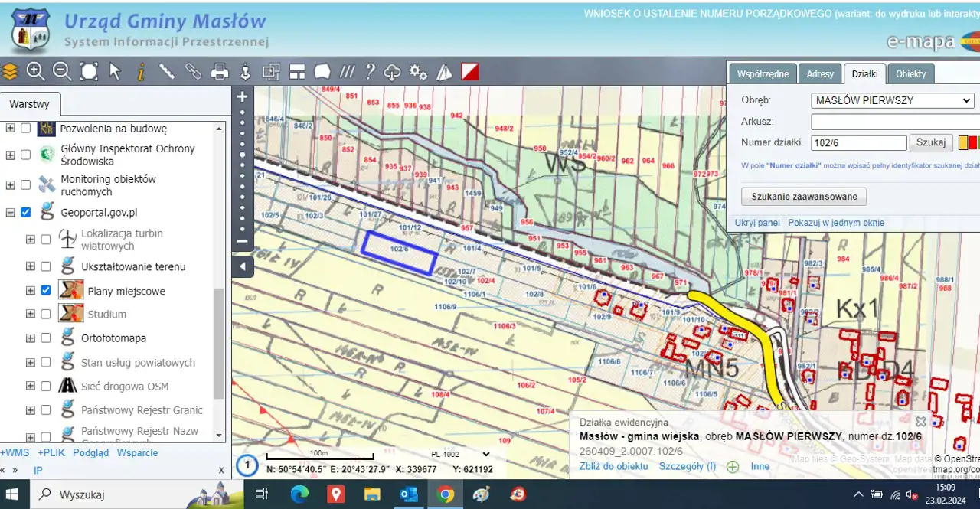Click the Zbliż do obiektu link
The image size is (980, 509).
pyautogui.click(x=613, y=466)
